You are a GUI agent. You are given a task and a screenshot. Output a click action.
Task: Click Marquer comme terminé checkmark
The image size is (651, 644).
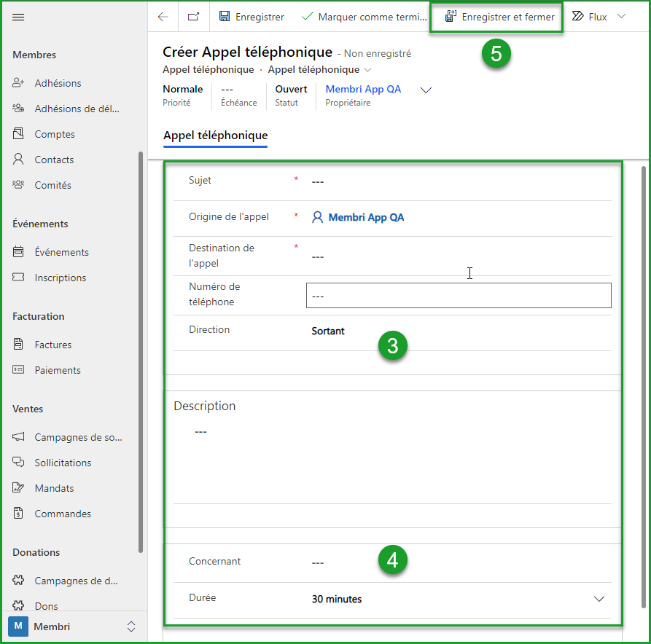(308, 17)
